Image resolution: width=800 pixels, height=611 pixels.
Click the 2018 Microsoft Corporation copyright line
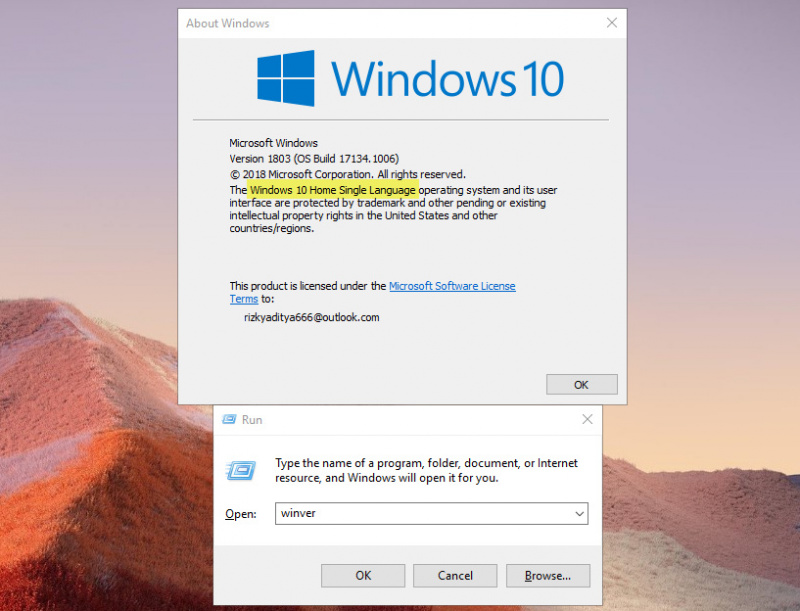tap(347, 174)
